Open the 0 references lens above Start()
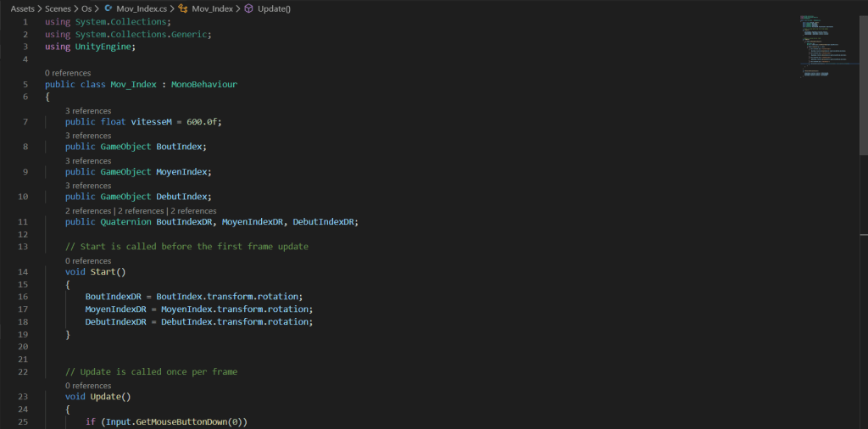Viewport: 868px width, 429px height. 88,260
